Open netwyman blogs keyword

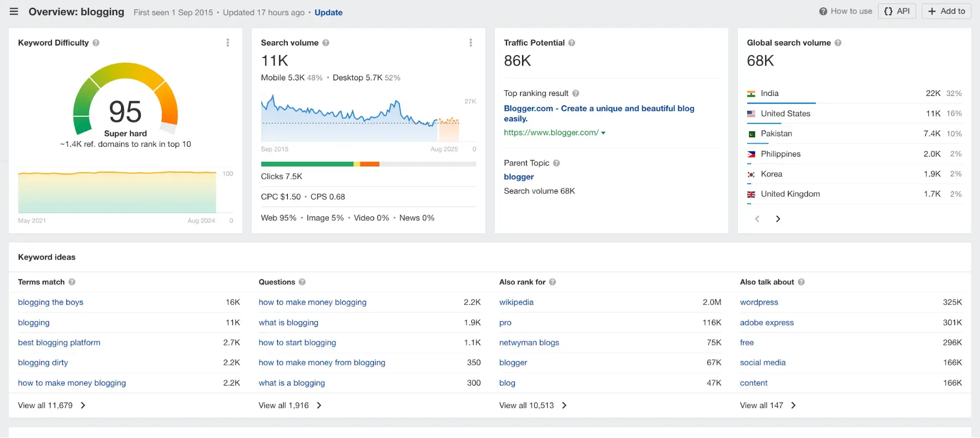529,342
